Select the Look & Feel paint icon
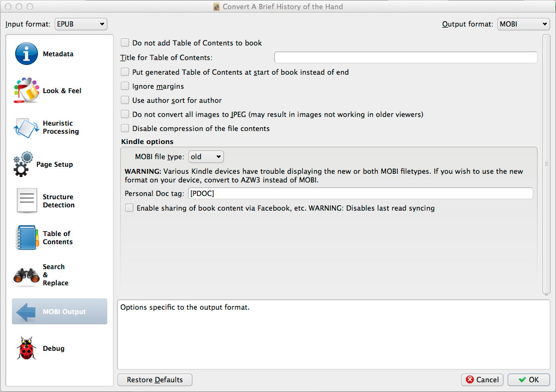 (27, 90)
